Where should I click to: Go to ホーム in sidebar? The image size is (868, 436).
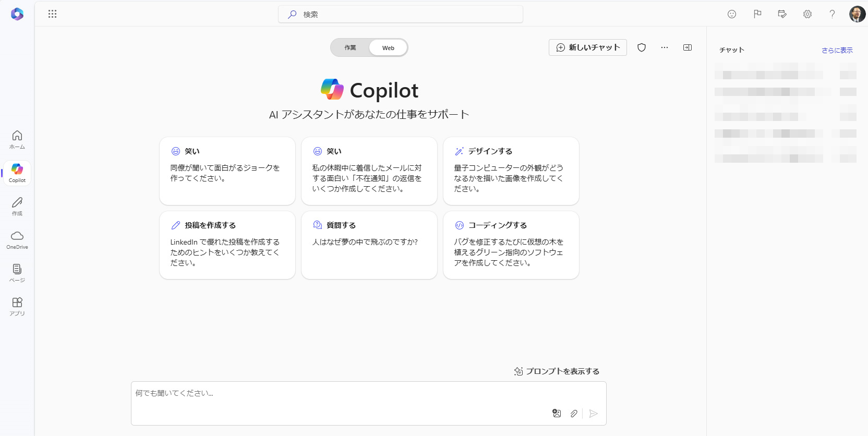point(17,139)
